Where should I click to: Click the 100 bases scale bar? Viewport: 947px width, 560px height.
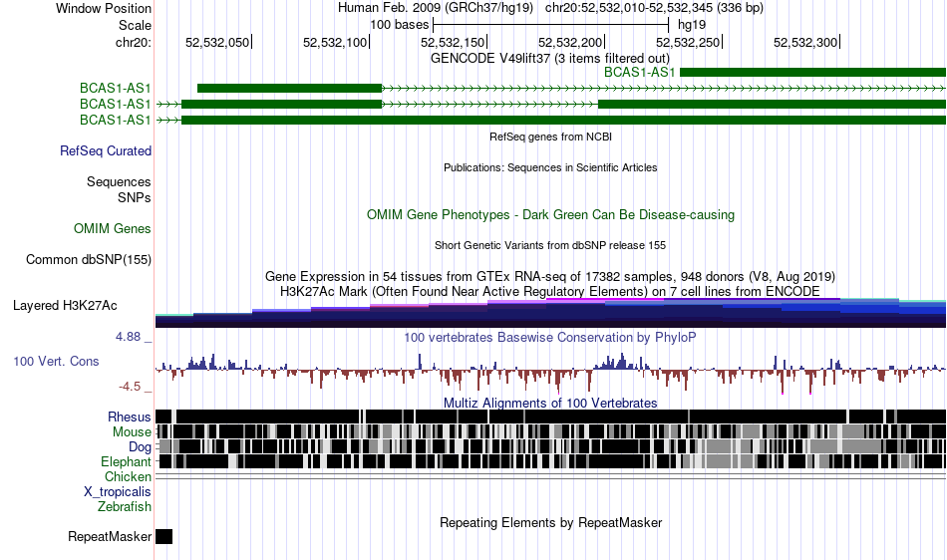coord(551,25)
